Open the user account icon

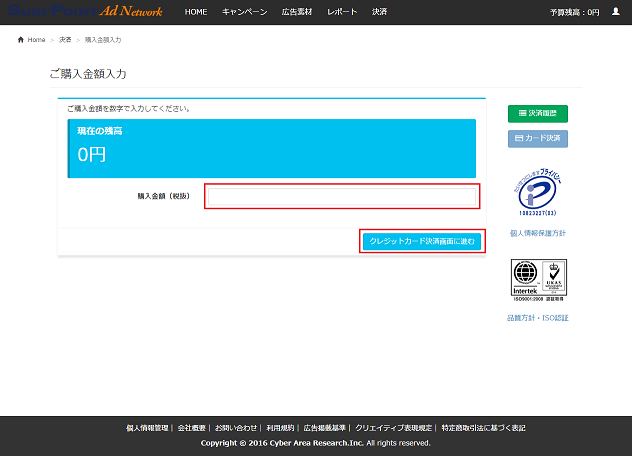pyautogui.click(x=615, y=12)
